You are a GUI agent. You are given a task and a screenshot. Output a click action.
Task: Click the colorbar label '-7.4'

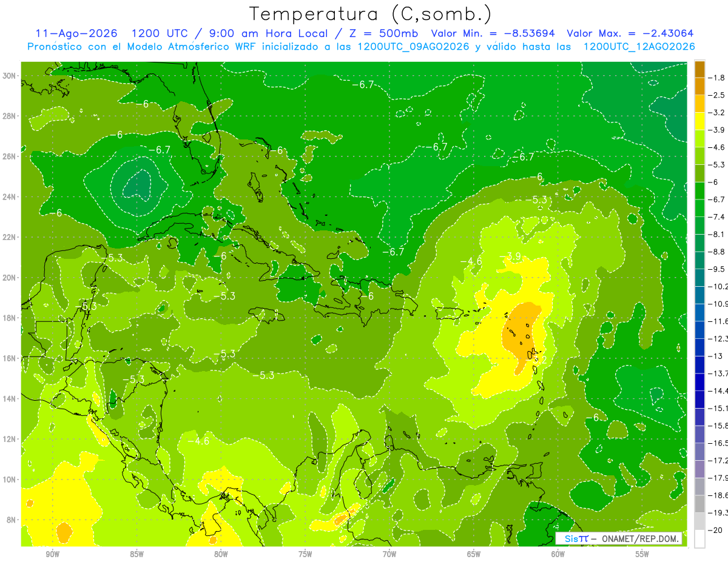pyautogui.click(x=716, y=217)
